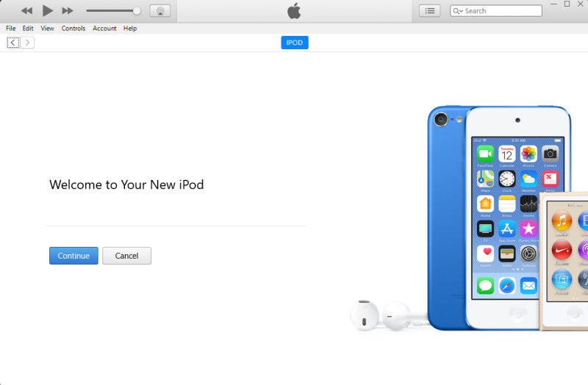Open the Help menu
588x385 pixels.
coord(130,29)
